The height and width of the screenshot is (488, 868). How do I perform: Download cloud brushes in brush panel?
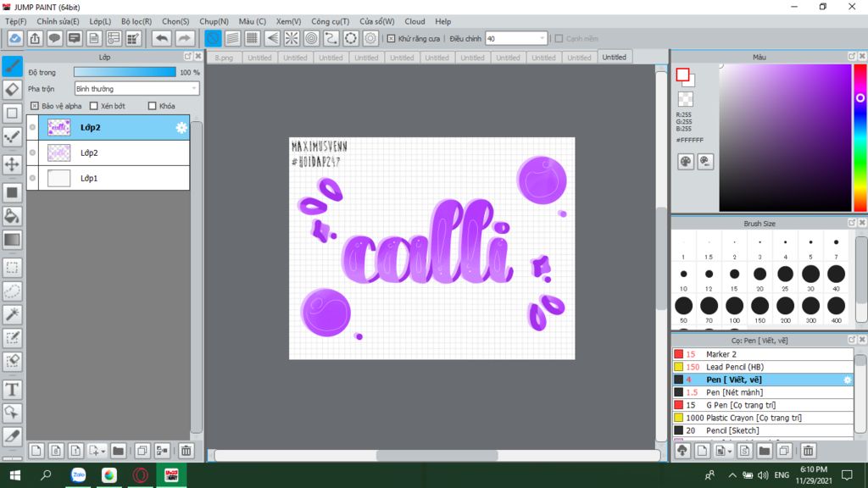click(x=682, y=451)
